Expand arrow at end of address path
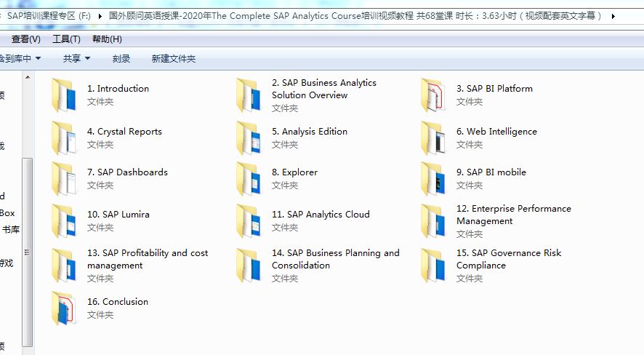Screen dimensions: 644x355 coord(613,17)
